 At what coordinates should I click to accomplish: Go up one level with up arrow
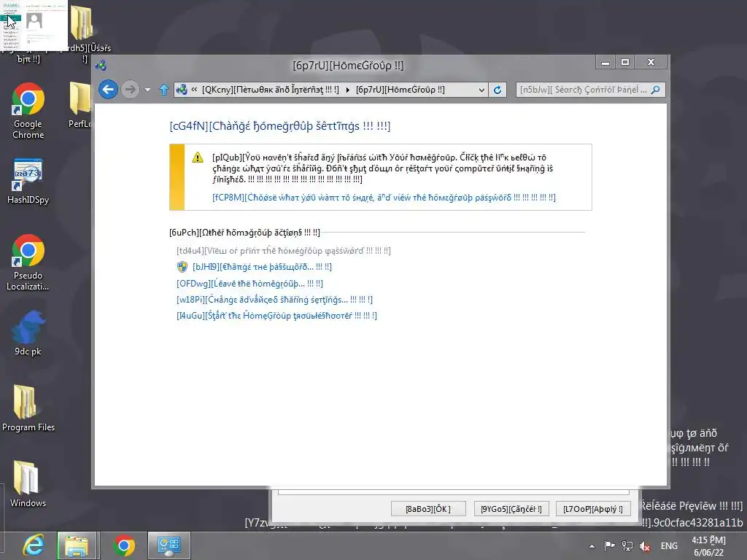point(164,90)
